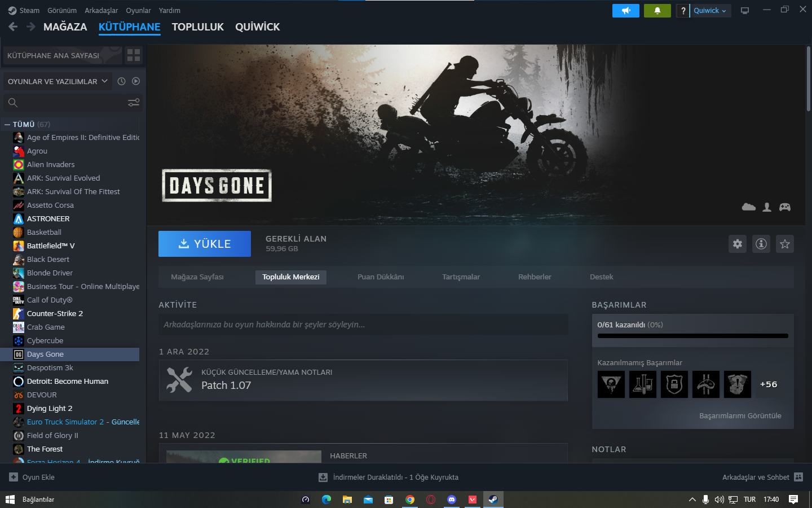Click the forward navigation arrow
Screen dimensions: 812x508
tap(31, 27)
